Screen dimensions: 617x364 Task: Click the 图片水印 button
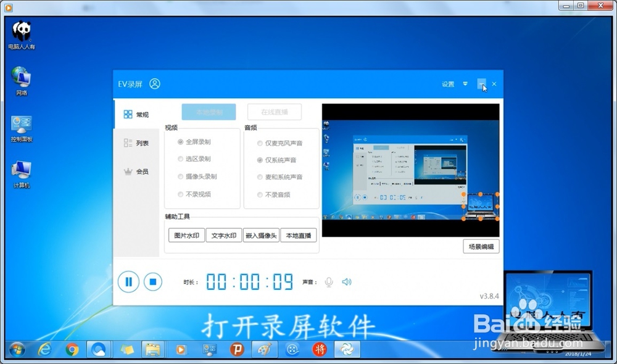pyautogui.click(x=186, y=235)
